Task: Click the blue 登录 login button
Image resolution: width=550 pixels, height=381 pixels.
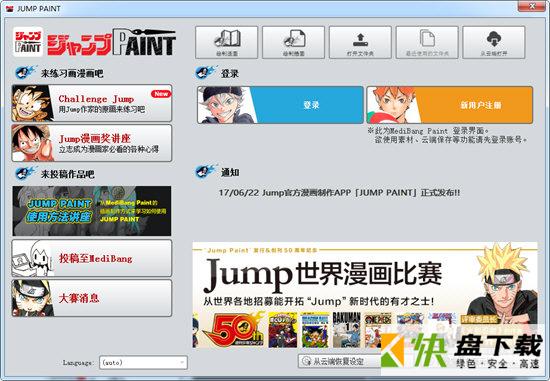Action: coord(280,105)
